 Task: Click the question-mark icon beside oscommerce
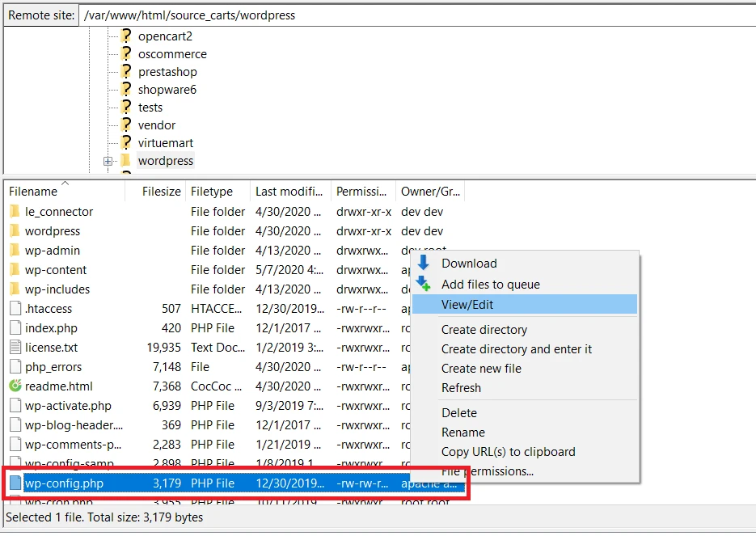pos(126,53)
